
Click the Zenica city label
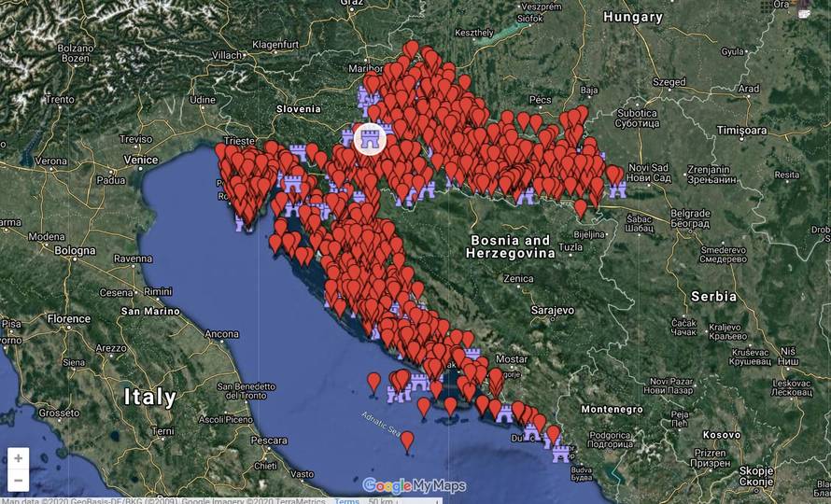pyautogui.click(x=518, y=278)
